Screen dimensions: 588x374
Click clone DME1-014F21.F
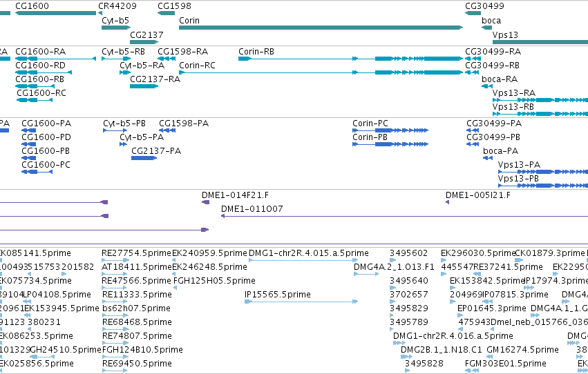[205, 202]
